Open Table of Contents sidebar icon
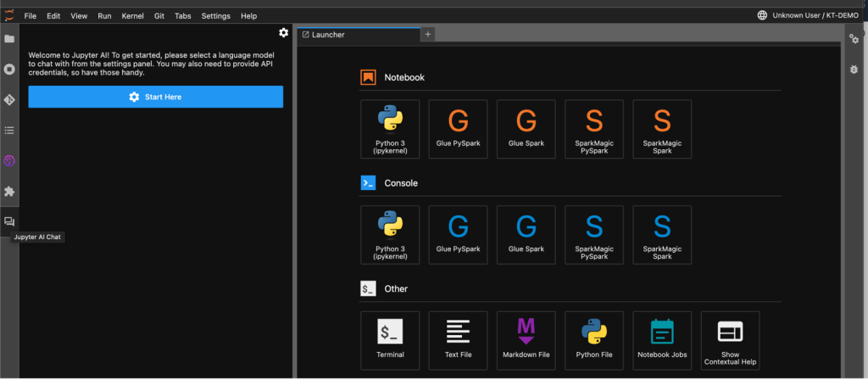This screenshot has height=380, width=868. 9,130
